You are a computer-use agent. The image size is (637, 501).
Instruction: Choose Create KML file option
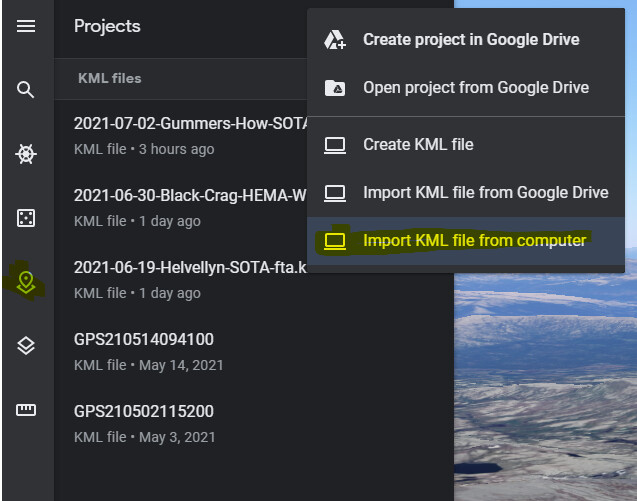418,145
